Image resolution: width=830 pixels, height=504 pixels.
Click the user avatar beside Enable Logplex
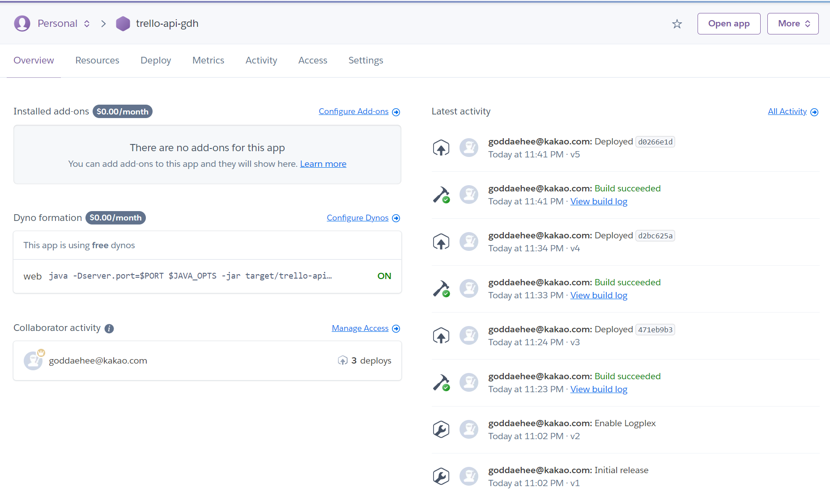click(469, 429)
